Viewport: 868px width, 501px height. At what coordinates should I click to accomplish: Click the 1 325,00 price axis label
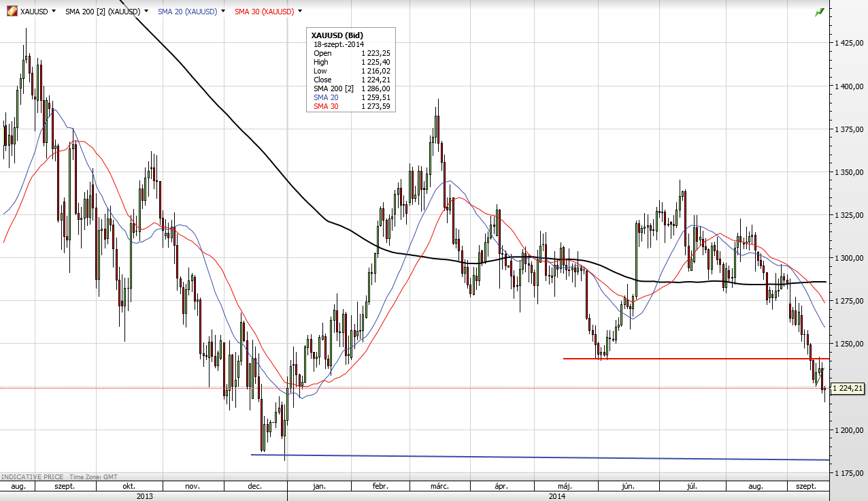848,215
